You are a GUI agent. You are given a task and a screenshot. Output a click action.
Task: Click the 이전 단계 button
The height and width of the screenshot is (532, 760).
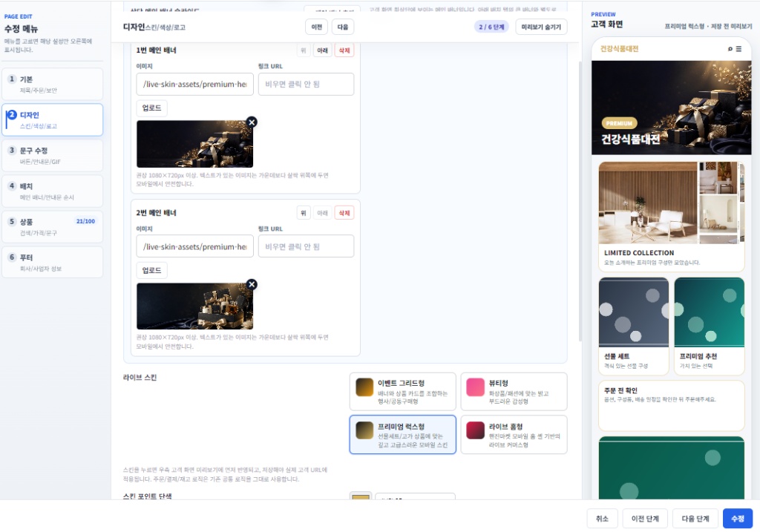click(x=645, y=519)
